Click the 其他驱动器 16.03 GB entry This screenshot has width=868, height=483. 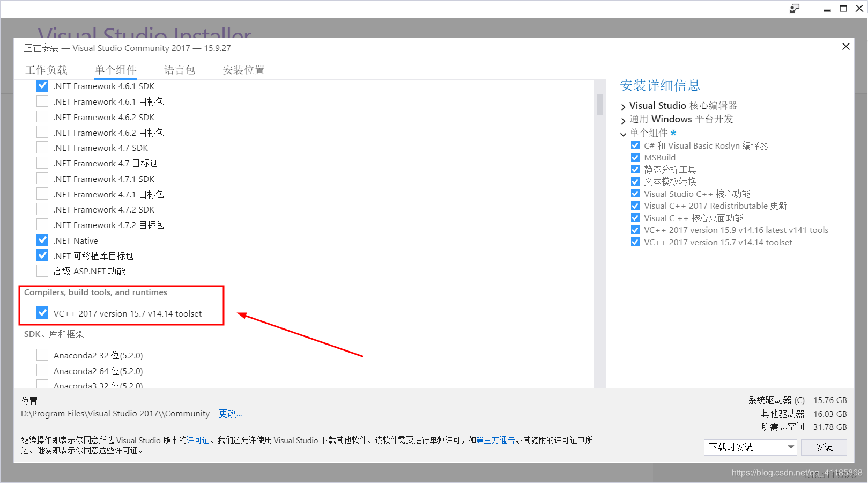(x=804, y=414)
